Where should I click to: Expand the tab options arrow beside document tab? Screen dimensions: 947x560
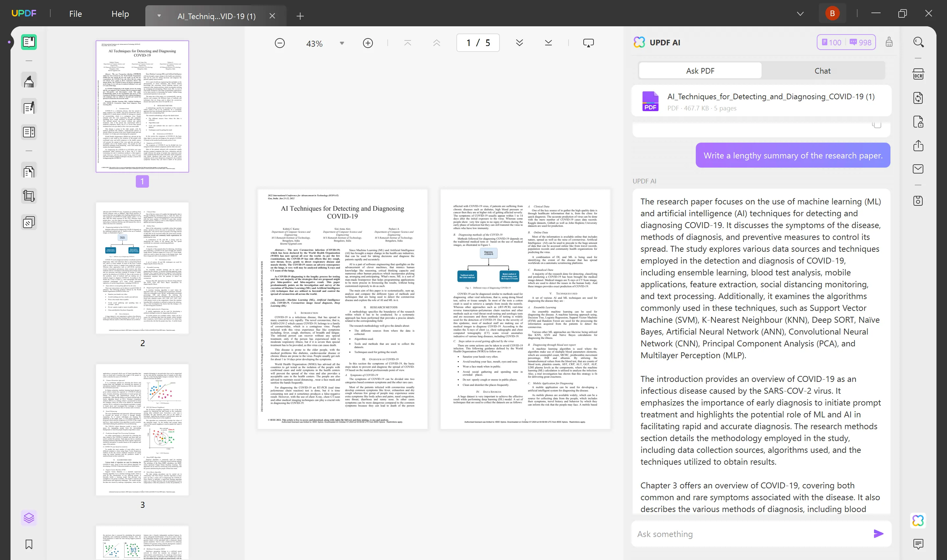(x=159, y=16)
